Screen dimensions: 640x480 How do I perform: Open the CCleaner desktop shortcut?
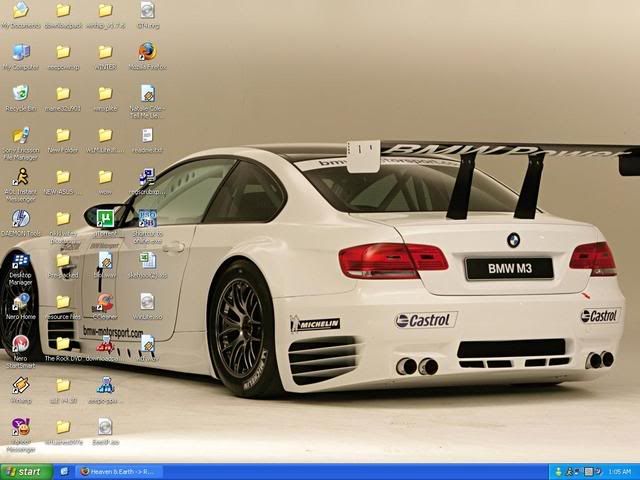click(105, 302)
